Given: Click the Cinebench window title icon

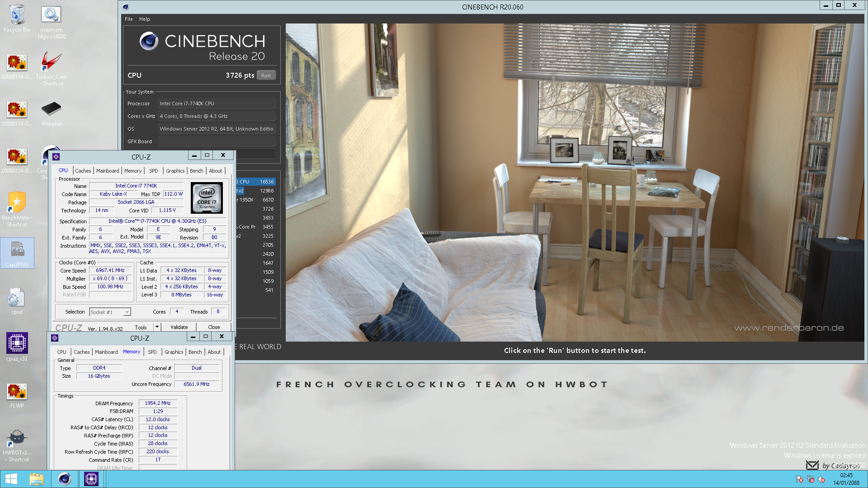Looking at the screenshot, I should pos(126,7).
